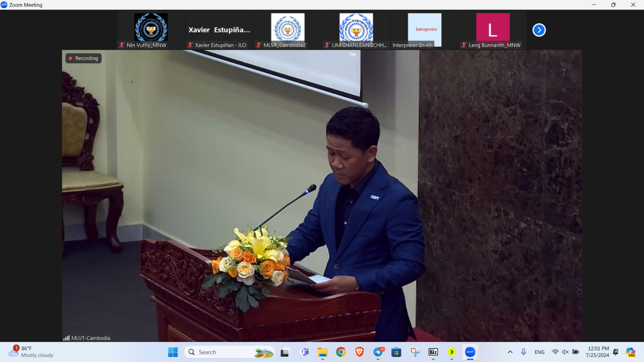The image size is (644, 362).
Task: Open File Explorer from taskbar
Action: 323,352
